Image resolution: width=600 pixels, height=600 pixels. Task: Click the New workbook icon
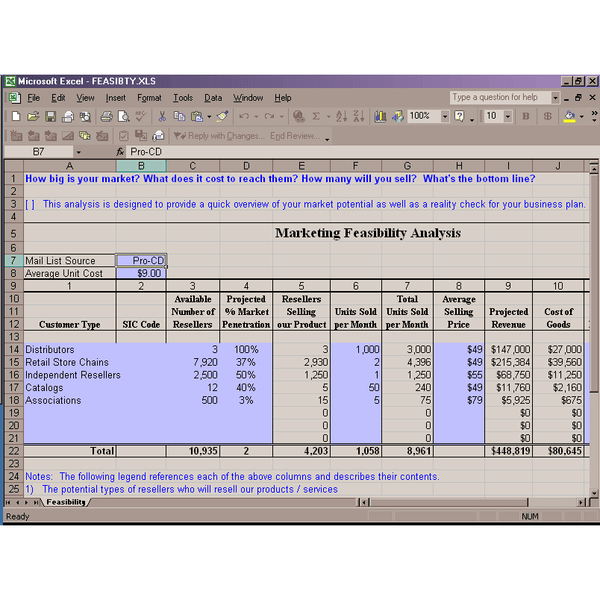[16, 116]
